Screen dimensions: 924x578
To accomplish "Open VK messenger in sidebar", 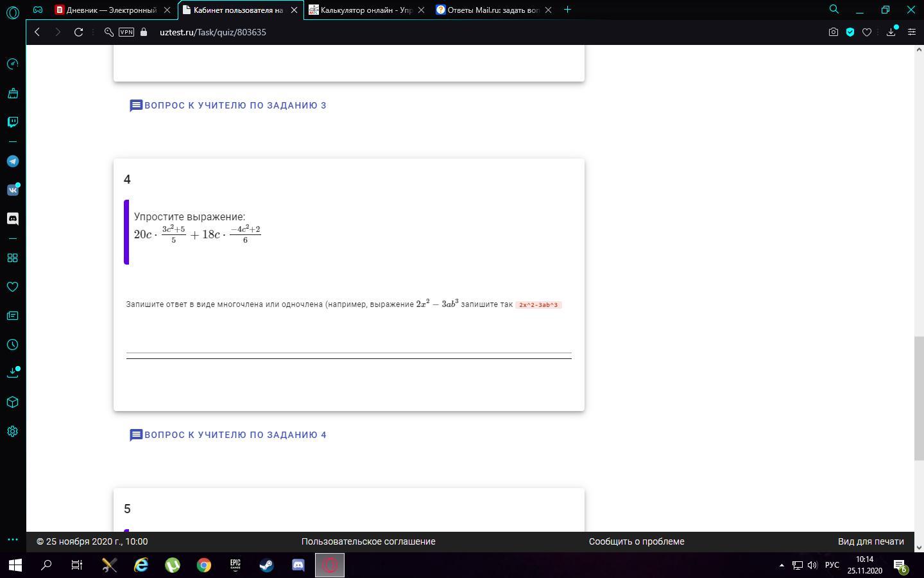I will point(12,189).
